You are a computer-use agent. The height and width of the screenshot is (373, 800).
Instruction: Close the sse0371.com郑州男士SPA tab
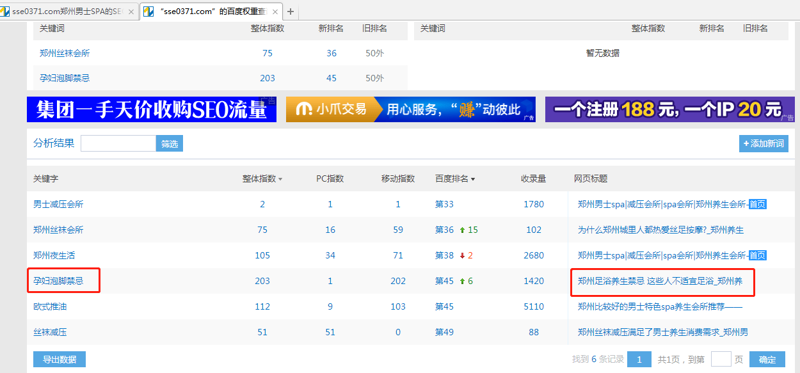pyautogui.click(x=131, y=12)
